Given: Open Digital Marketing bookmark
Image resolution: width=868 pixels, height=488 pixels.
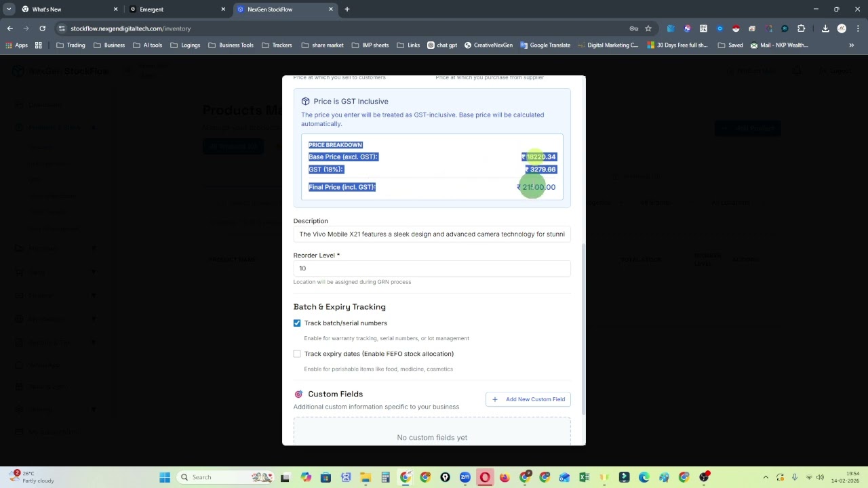Looking at the screenshot, I should [608, 45].
